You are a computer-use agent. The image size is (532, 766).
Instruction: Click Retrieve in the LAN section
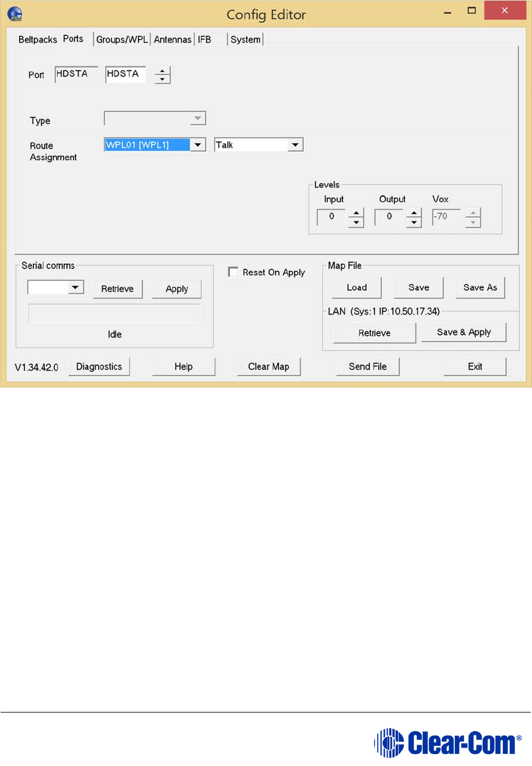pos(374,333)
